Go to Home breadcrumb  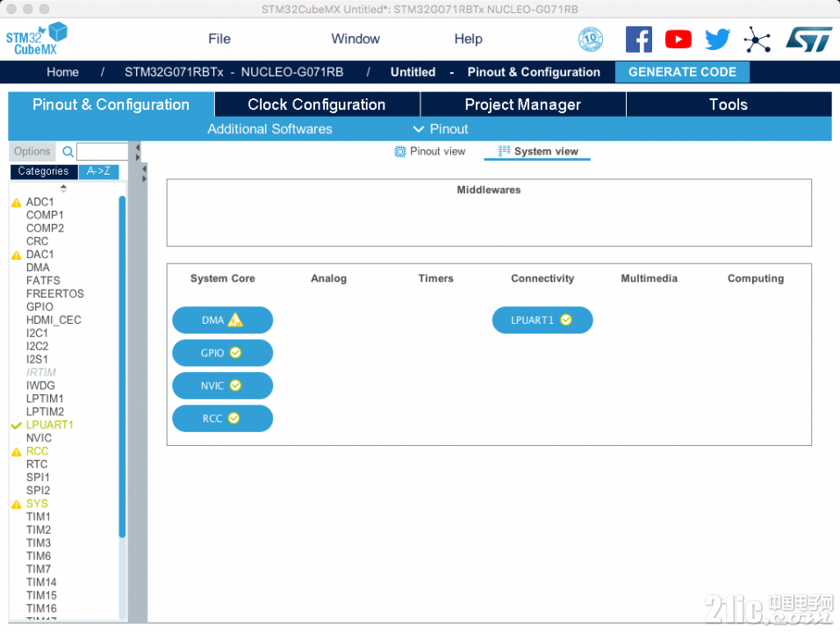(62, 72)
